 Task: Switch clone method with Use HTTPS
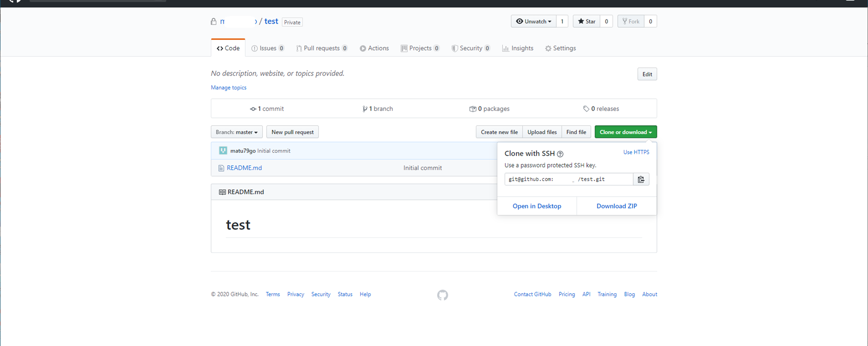[x=636, y=152]
